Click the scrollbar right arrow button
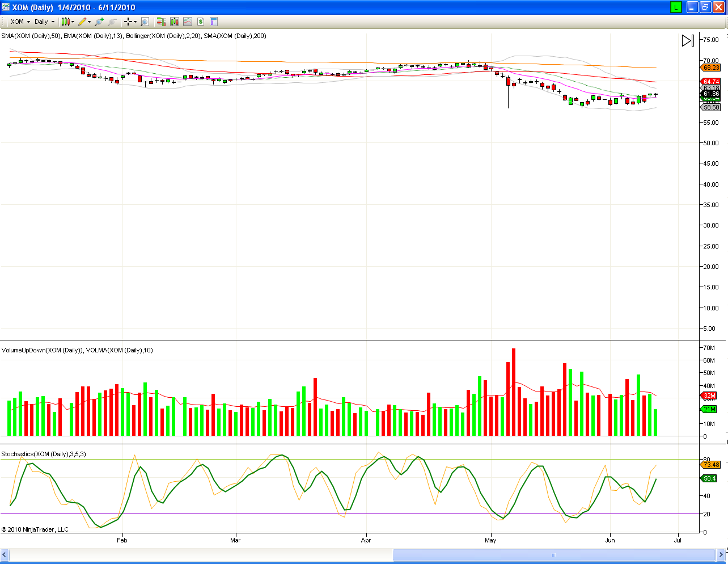The image size is (728, 564). 721,555
